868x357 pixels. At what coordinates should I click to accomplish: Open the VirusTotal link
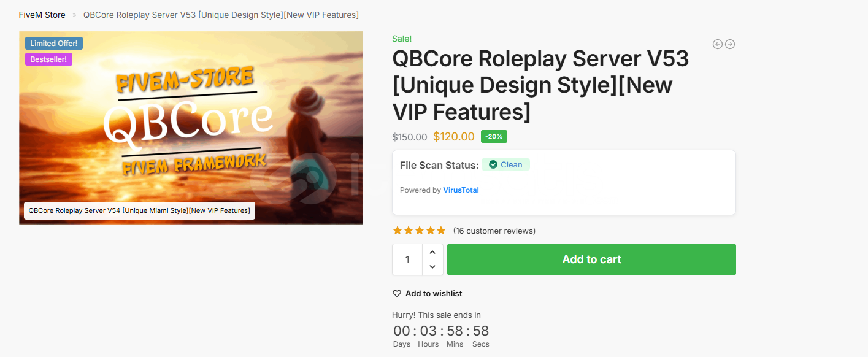(x=461, y=190)
